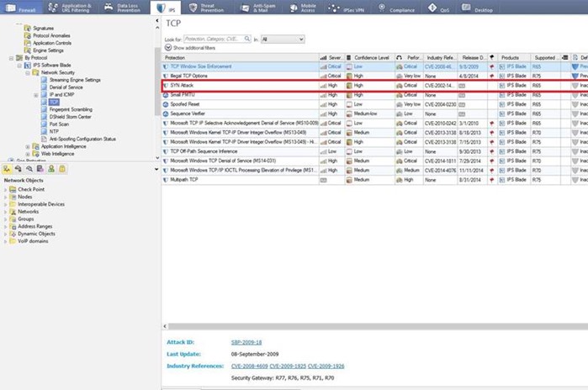Select Dynamic Objects under Network Objects
Screen dimensions: 588x390
(36, 234)
